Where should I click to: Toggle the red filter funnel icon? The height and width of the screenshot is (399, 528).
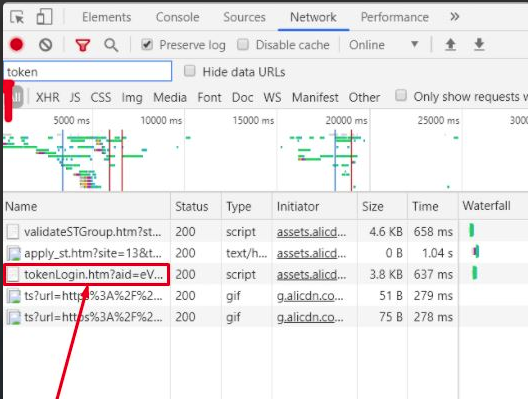pos(83,45)
